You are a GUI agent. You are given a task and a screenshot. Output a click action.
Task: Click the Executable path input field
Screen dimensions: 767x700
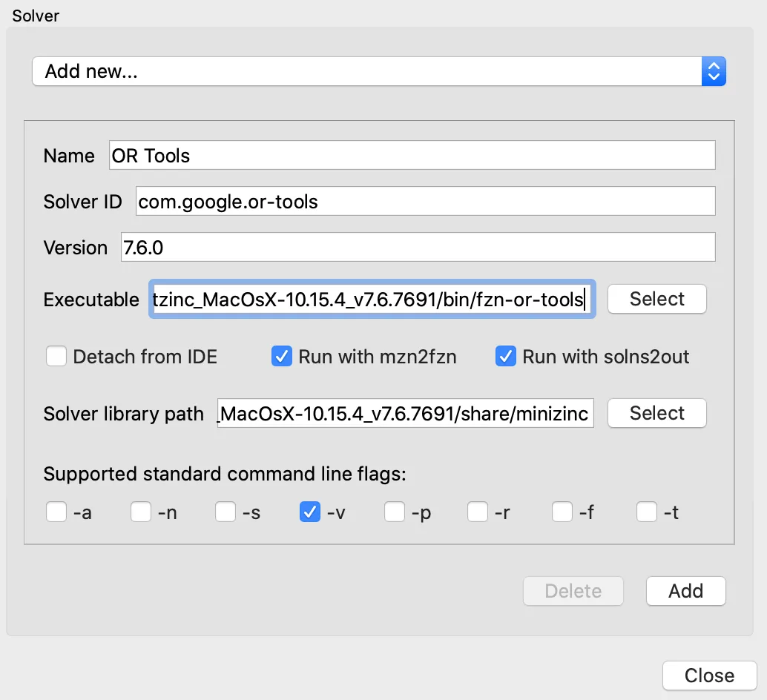[x=372, y=299]
